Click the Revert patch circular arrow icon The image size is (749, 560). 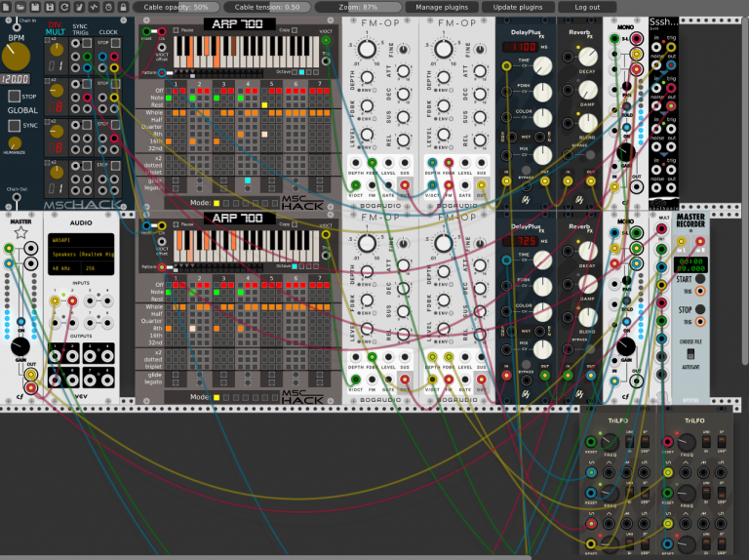point(64,7)
